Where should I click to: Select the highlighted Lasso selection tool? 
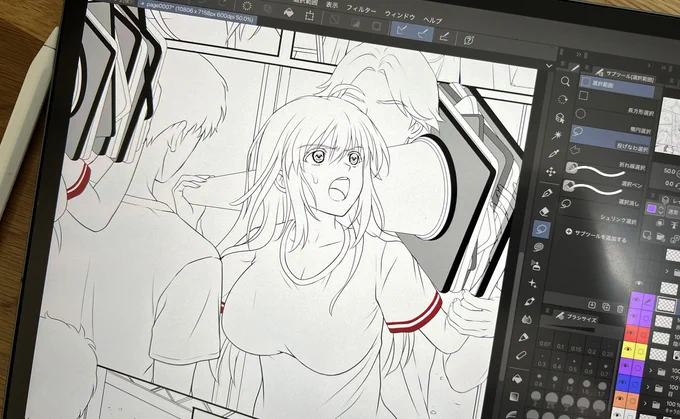(541, 229)
